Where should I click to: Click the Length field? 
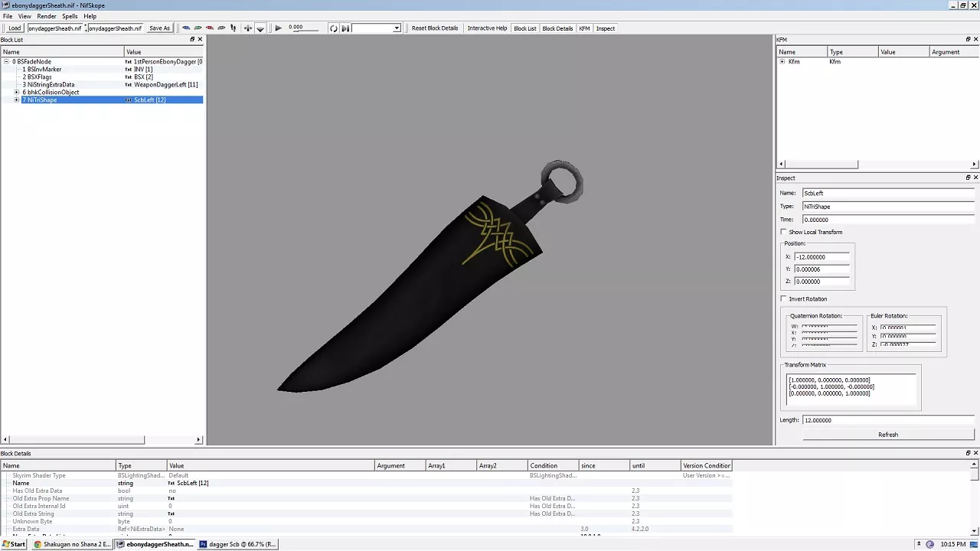point(888,420)
